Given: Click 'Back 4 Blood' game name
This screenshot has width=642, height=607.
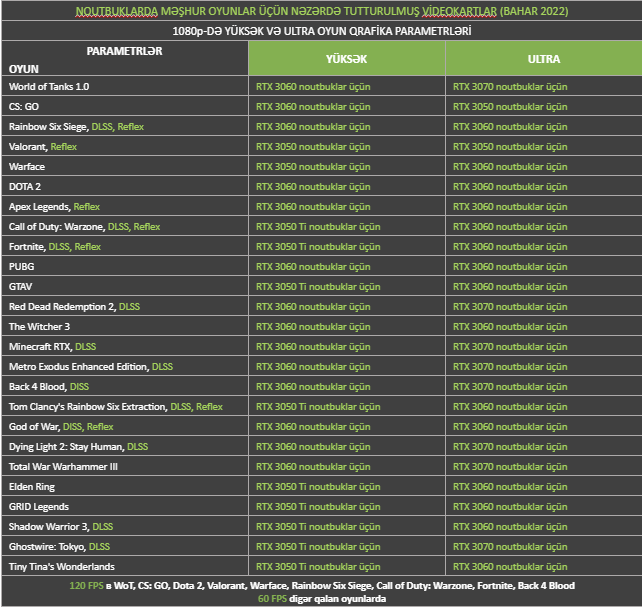Looking at the screenshot, I should pos(38,387).
